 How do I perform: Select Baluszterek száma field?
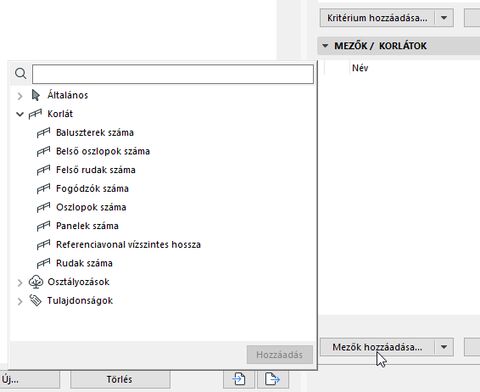tap(95, 133)
